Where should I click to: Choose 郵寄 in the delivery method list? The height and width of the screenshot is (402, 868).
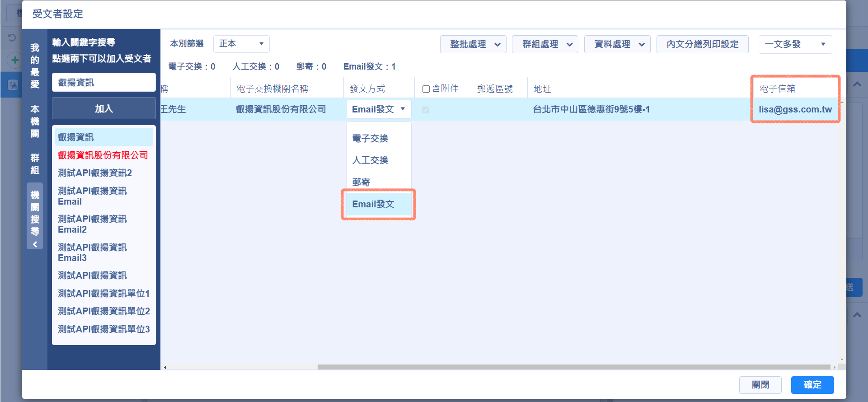tap(361, 182)
